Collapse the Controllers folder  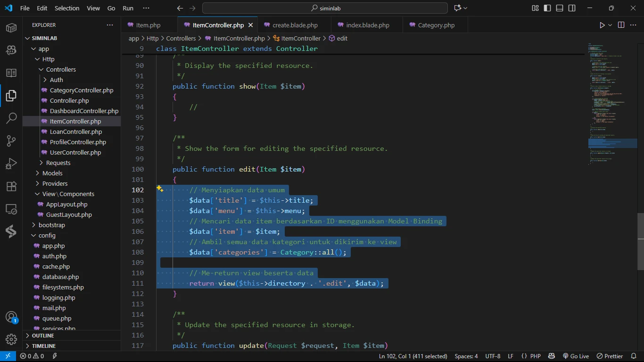click(60, 69)
